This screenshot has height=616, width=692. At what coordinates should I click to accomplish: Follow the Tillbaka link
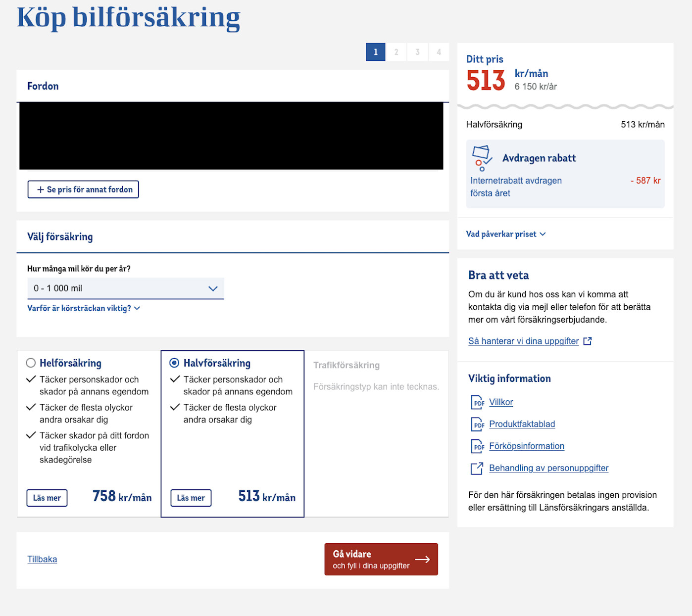click(42, 559)
